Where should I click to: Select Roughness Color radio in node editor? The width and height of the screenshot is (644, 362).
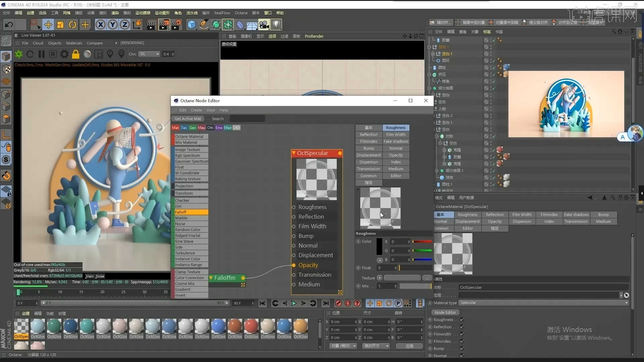[358, 241]
